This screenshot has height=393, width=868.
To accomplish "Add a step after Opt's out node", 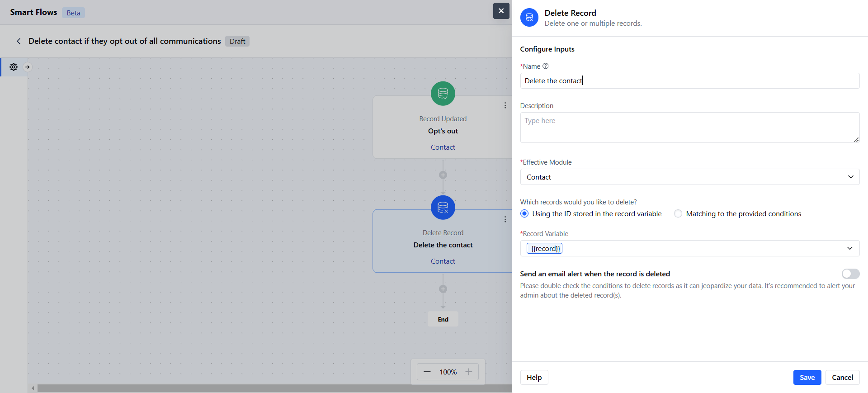I will [x=443, y=175].
